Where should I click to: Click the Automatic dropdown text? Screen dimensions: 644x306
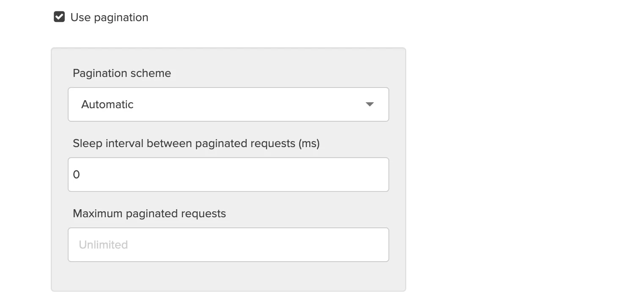click(x=107, y=104)
